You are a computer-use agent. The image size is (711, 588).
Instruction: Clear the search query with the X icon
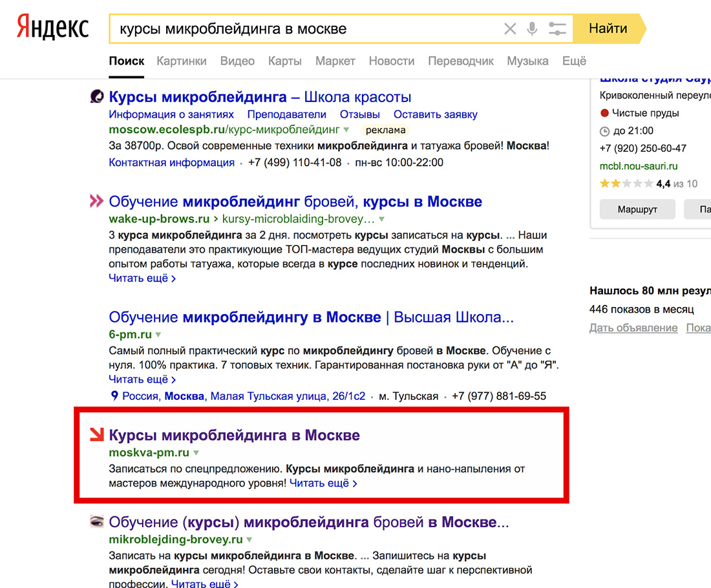click(510, 29)
